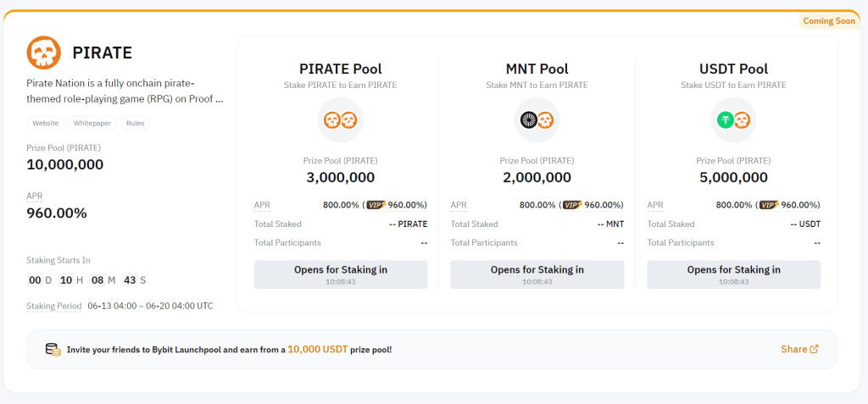Click Stake PIRATE to Earn PIRATE subtitle

(x=341, y=86)
